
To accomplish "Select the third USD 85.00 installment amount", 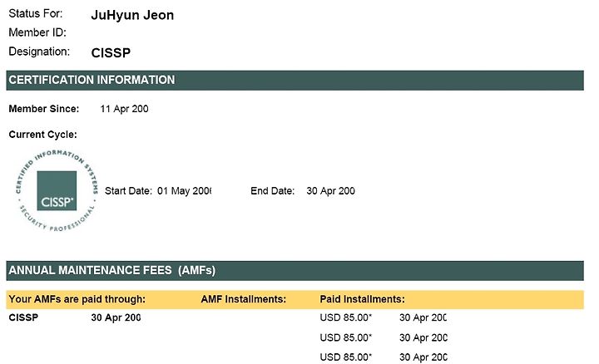I will click(346, 357).
